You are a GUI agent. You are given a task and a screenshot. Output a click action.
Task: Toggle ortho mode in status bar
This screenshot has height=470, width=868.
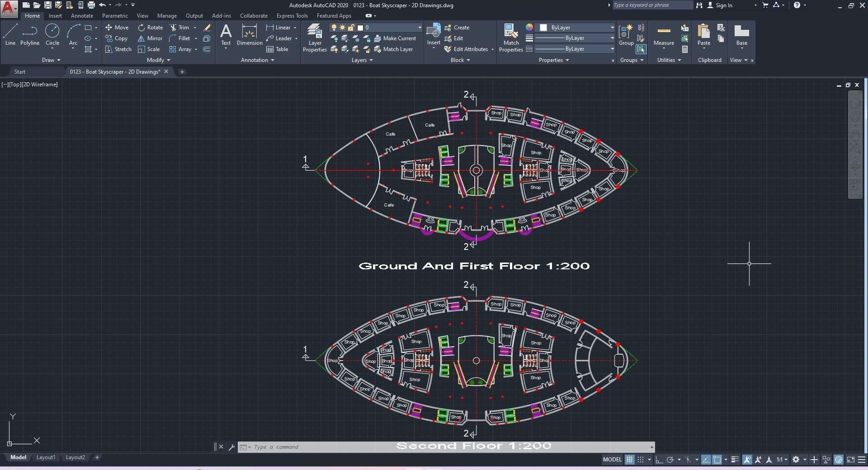point(659,460)
